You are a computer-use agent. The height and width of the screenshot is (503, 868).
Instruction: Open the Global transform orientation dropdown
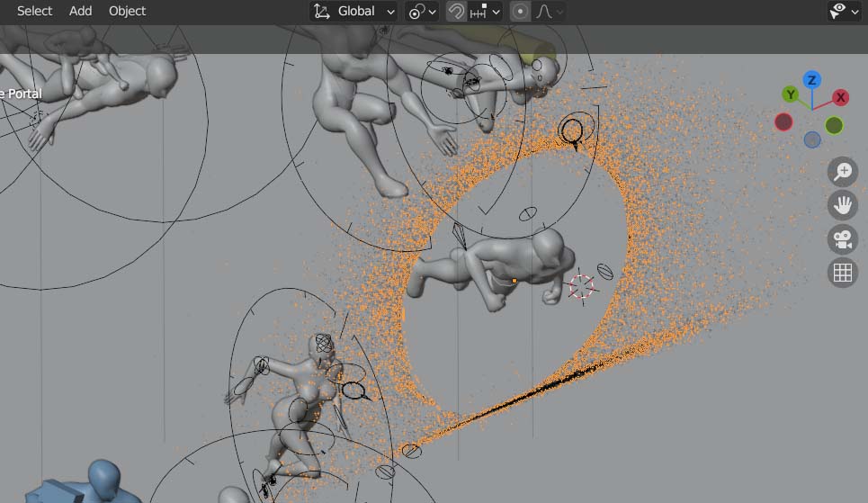(354, 12)
